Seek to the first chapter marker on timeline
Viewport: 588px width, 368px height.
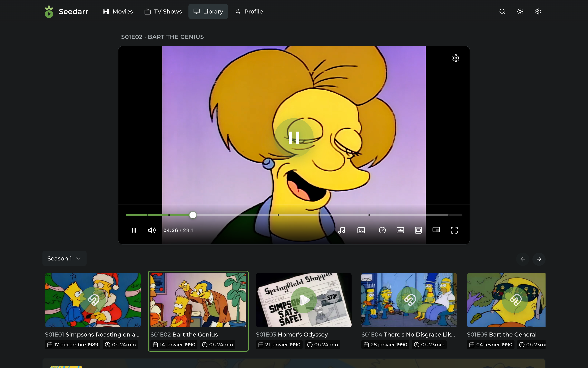pos(147,215)
